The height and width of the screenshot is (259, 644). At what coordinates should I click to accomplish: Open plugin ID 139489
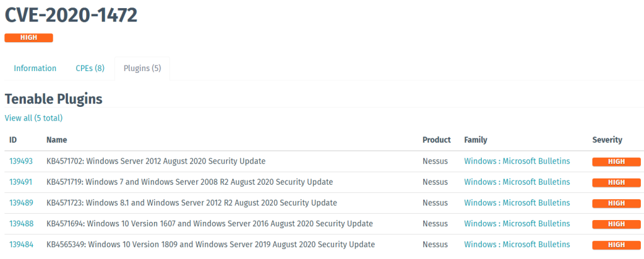(21, 203)
